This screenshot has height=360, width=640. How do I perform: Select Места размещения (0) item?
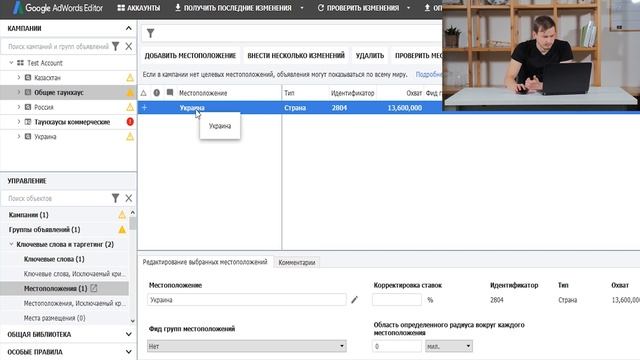(x=54, y=318)
